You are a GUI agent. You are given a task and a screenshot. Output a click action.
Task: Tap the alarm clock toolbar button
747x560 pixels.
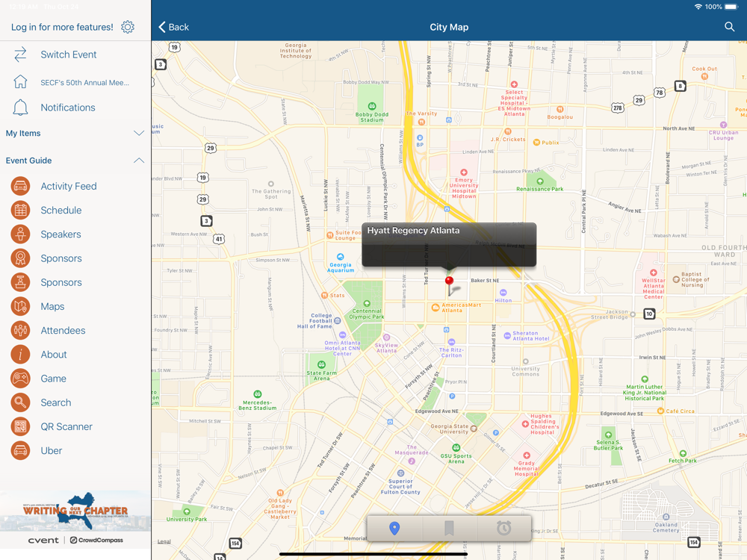click(x=504, y=529)
